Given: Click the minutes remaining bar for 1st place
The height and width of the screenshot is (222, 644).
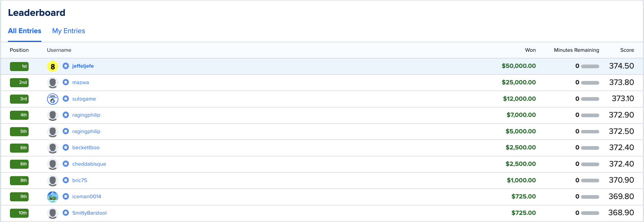Looking at the screenshot, I should [590, 66].
